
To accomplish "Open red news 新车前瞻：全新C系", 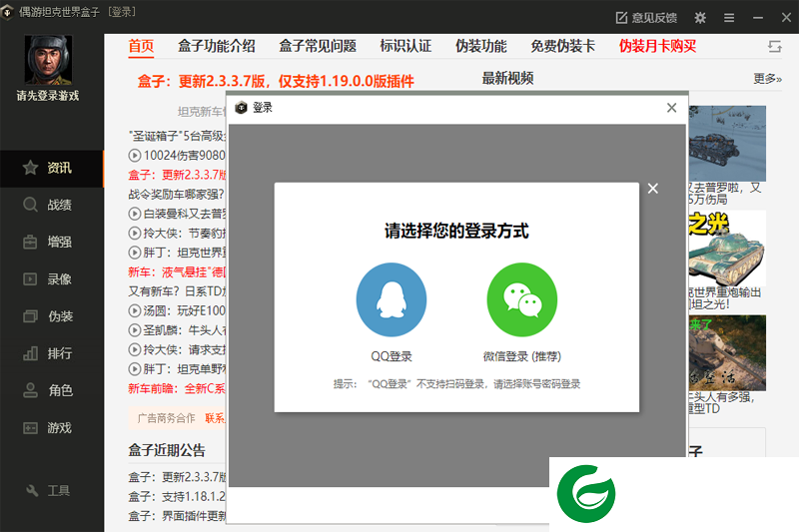I will (177, 389).
